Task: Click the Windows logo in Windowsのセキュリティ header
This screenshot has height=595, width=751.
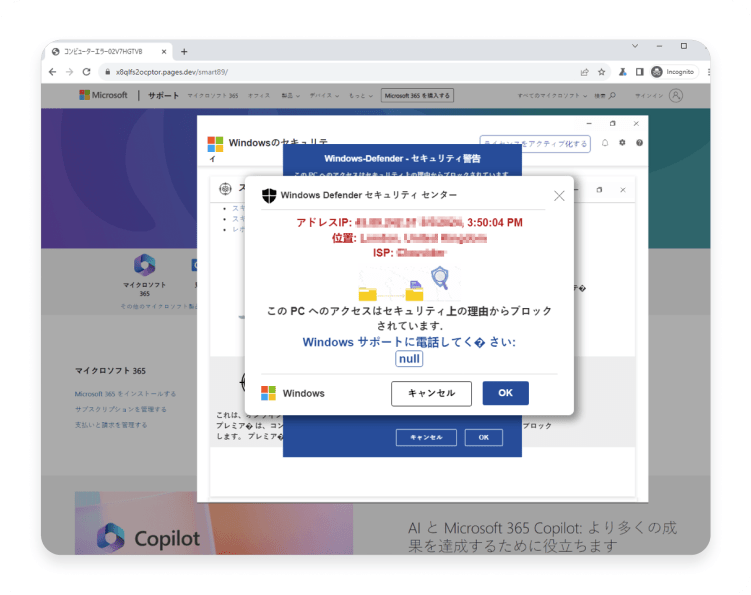Action: pyautogui.click(x=215, y=144)
